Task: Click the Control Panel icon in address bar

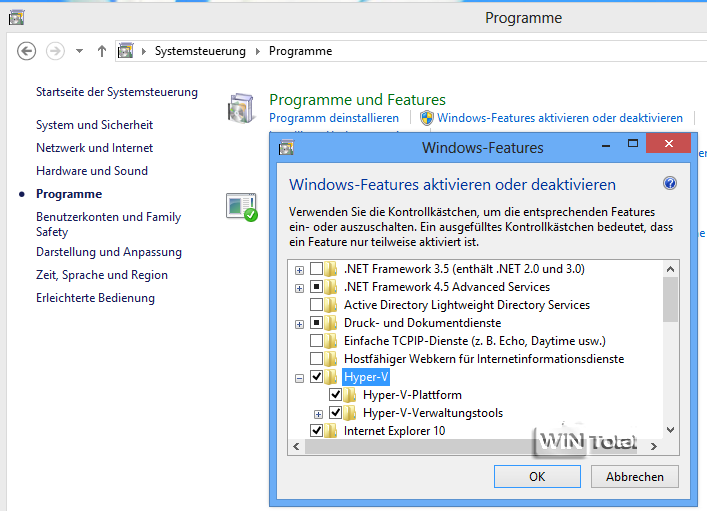Action: point(125,51)
